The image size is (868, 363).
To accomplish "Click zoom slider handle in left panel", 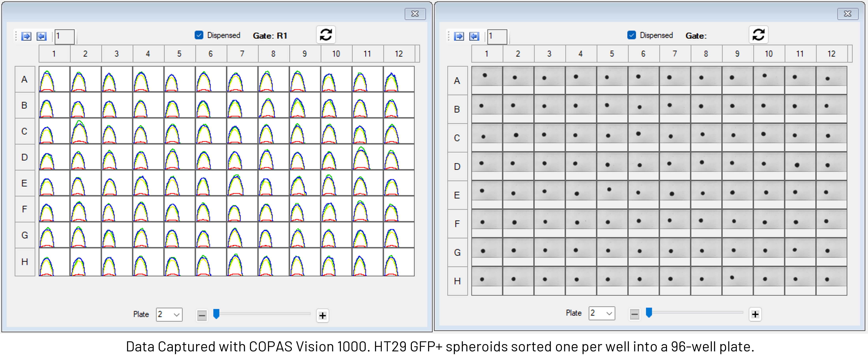I will tap(217, 314).
